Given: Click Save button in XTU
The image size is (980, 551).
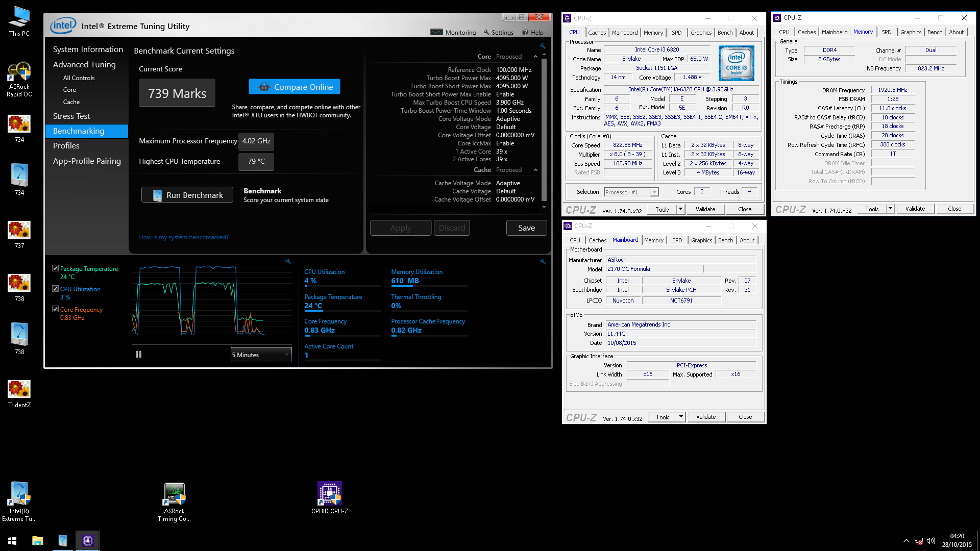Looking at the screenshot, I should (x=526, y=228).
